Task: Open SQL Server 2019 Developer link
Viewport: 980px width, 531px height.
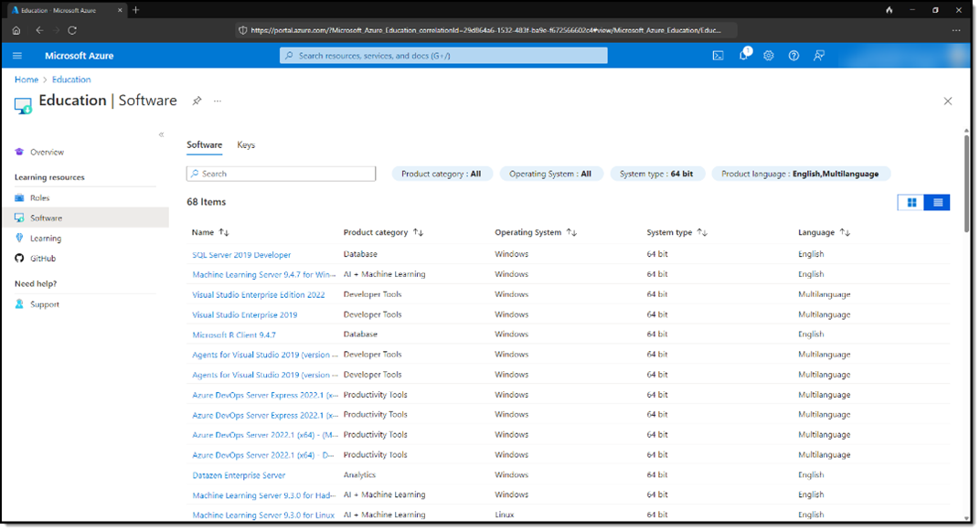Action: point(241,255)
